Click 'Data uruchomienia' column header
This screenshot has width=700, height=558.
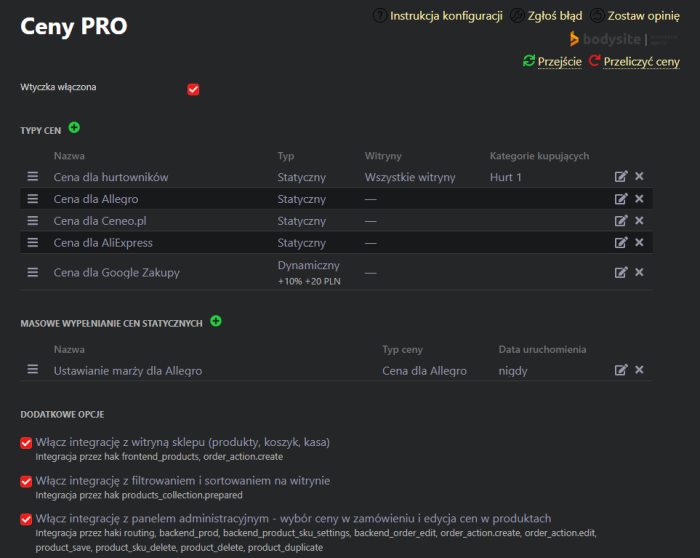[542, 350]
